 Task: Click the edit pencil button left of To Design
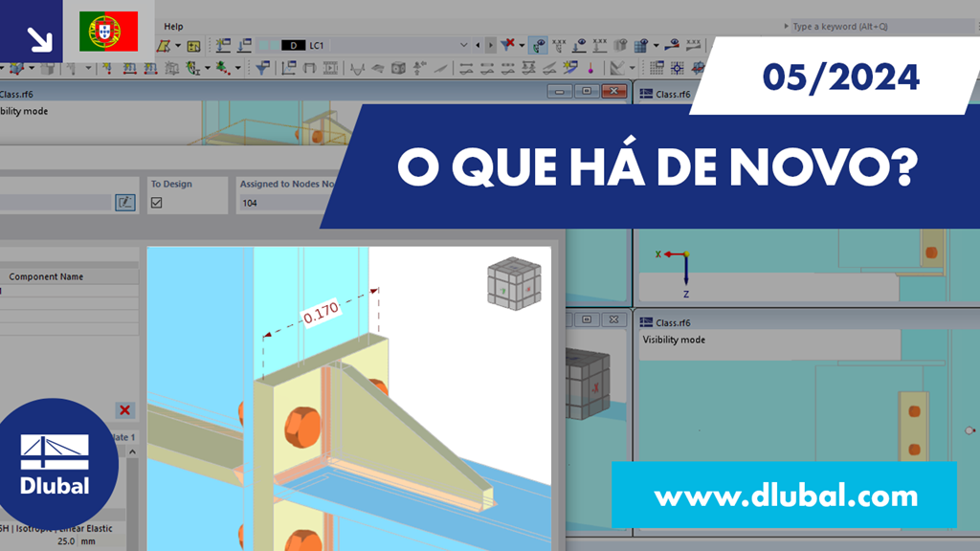[x=125, y=203]
